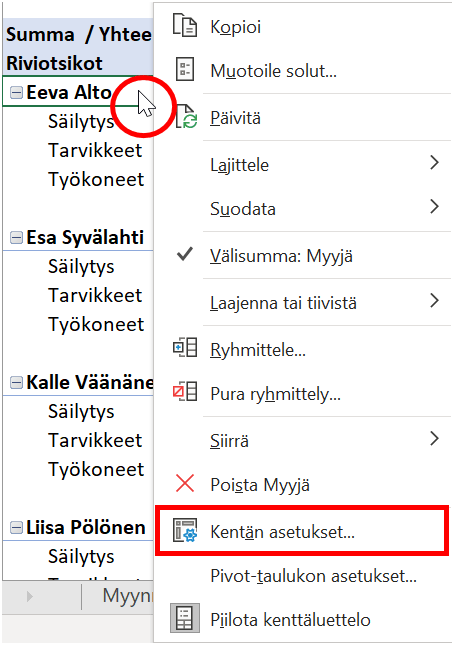Collapse the Liisa Pölönen group
This screenshot has height=645, width=454.
(x=16, y=528)
